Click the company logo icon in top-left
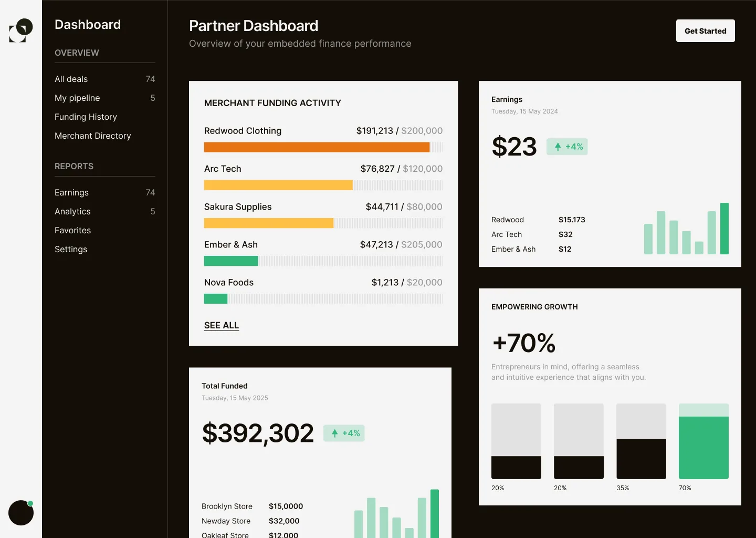The image size is (756, 538). [21, 30]
